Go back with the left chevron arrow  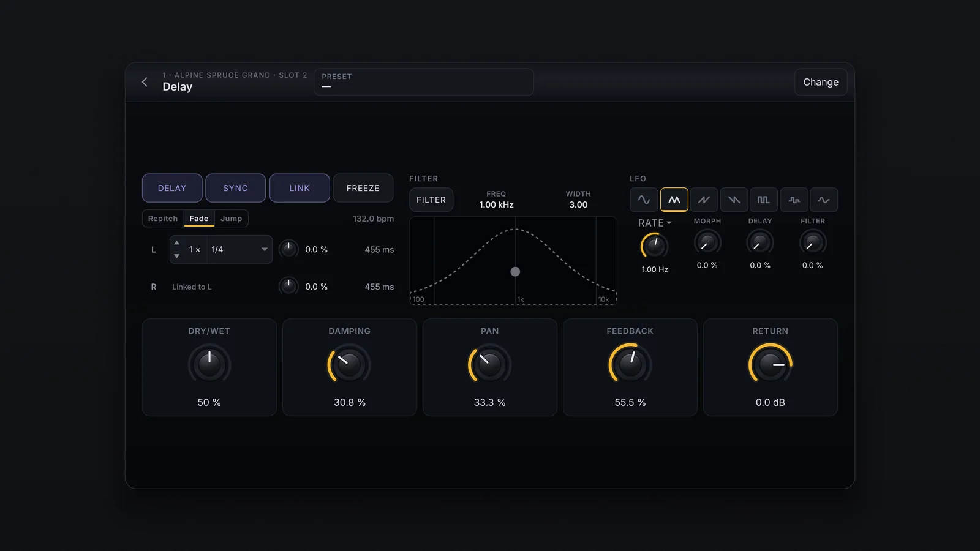click(145, 82)
